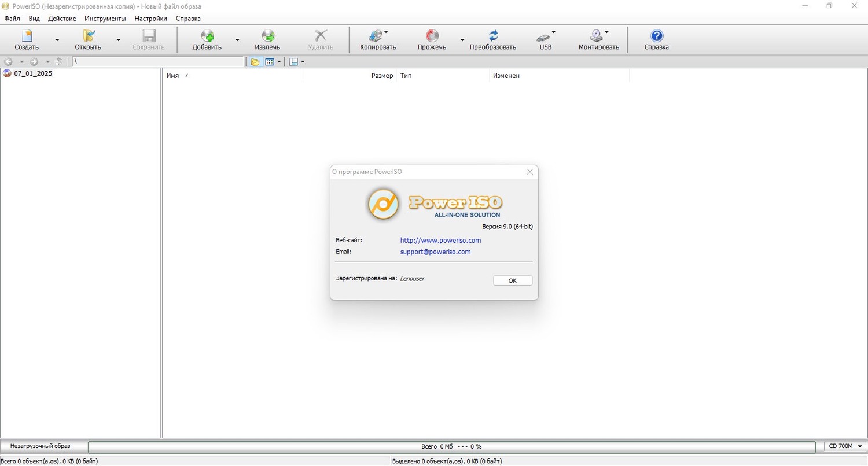Open an image with Открыть icon
The width and height of the screenshot is (868, 466).
coord(88,40)
